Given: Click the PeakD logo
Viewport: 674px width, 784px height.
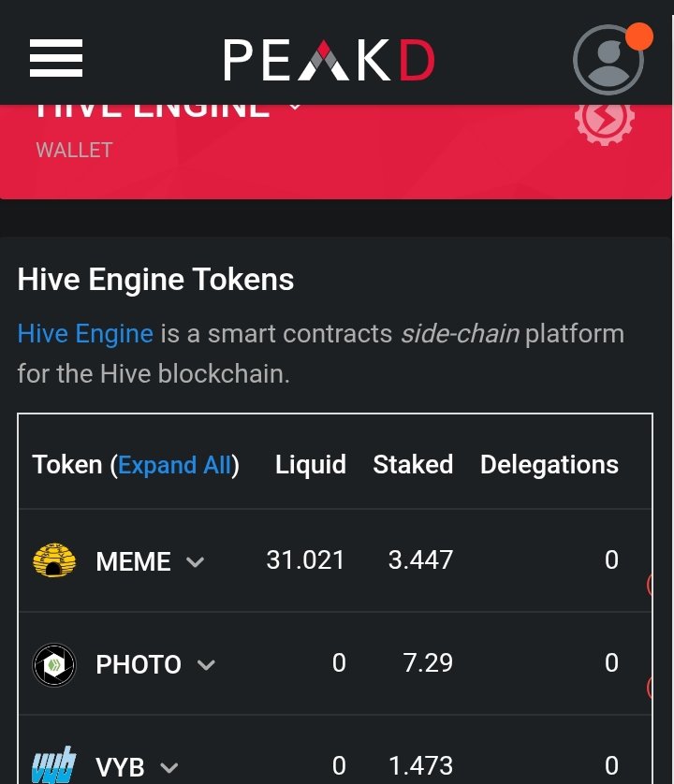Looking at the screenshot, I should tap(329, 60).
